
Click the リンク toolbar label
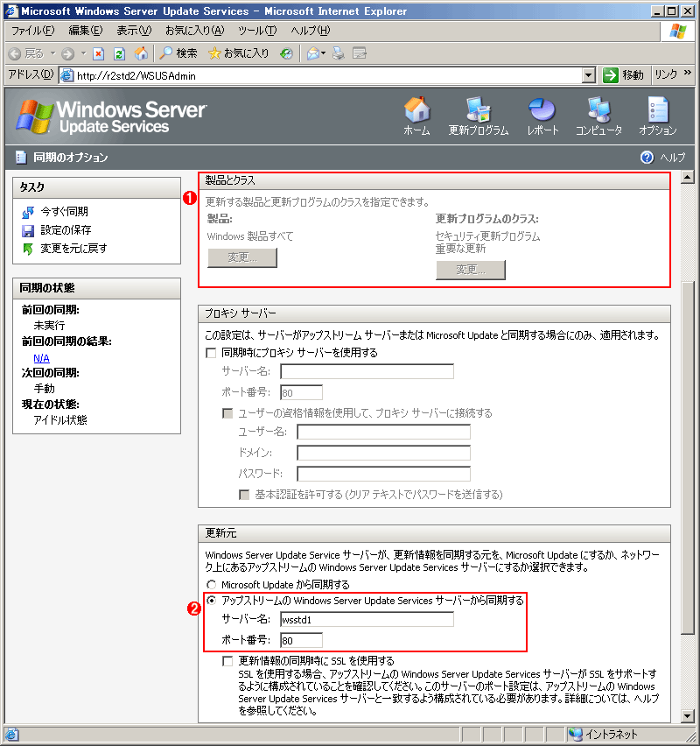(x=666, y=74)
